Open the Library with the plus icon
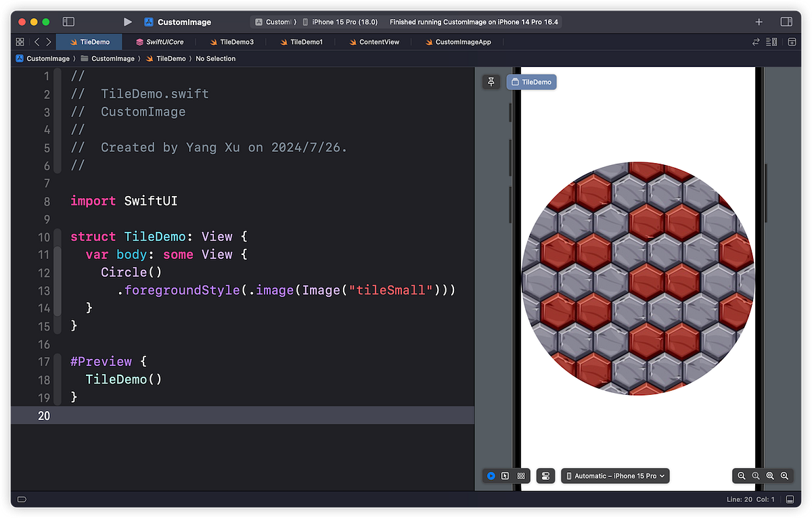 click(759, 21)
